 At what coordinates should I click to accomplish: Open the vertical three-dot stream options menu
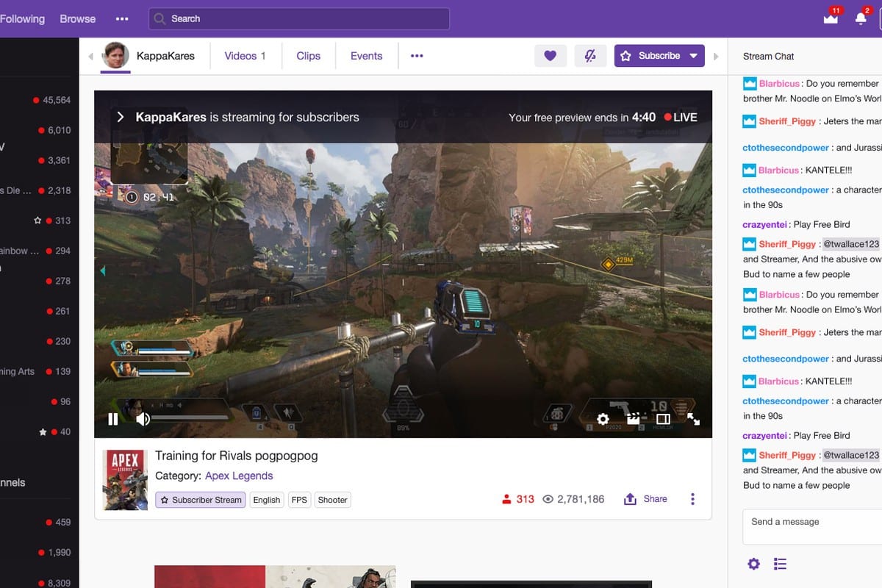click(x=692, y=499)
